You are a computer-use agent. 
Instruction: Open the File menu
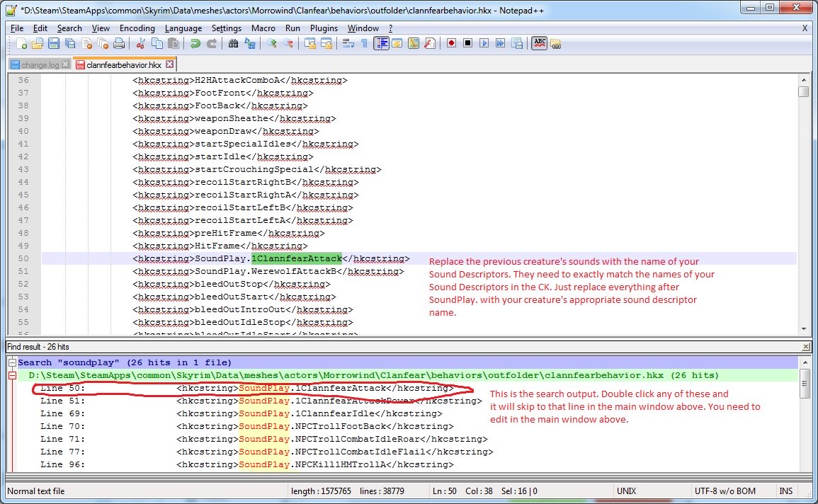(17, 28)
